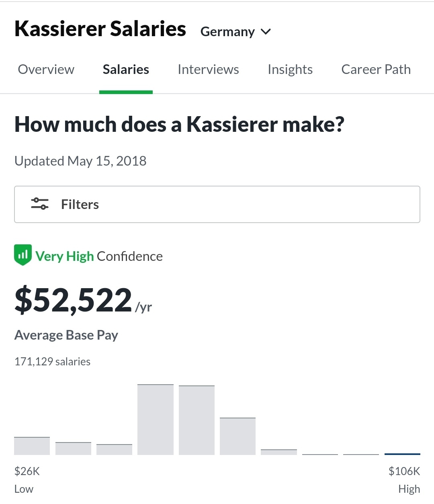Select the fifth salary histogram bar
The width and height of the screenshot is (434, 504).
click(x=197, y=420)
